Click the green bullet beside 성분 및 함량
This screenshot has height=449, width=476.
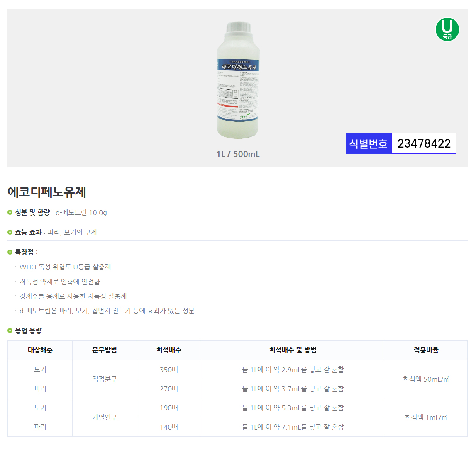click(x=10, y=213)
